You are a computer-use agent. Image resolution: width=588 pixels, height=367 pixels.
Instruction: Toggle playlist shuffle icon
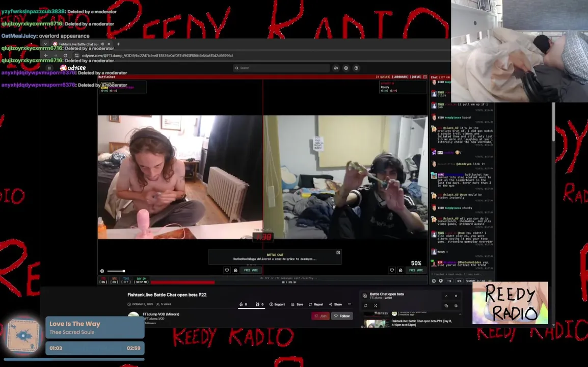pos(376,305)
